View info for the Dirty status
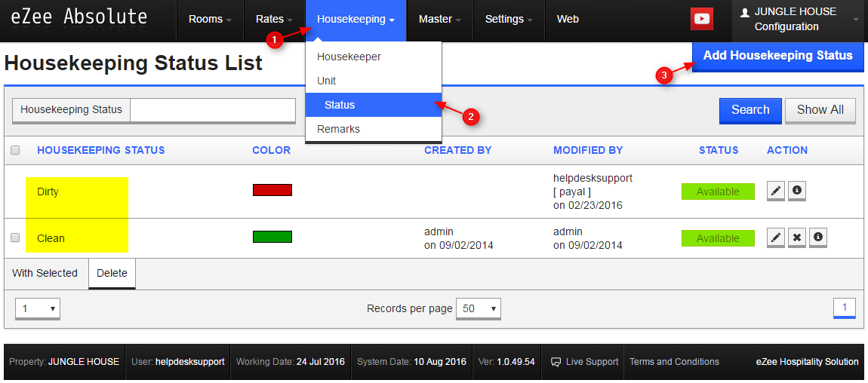The width and height of the screenshot is (868, 383). coord(796,191)
